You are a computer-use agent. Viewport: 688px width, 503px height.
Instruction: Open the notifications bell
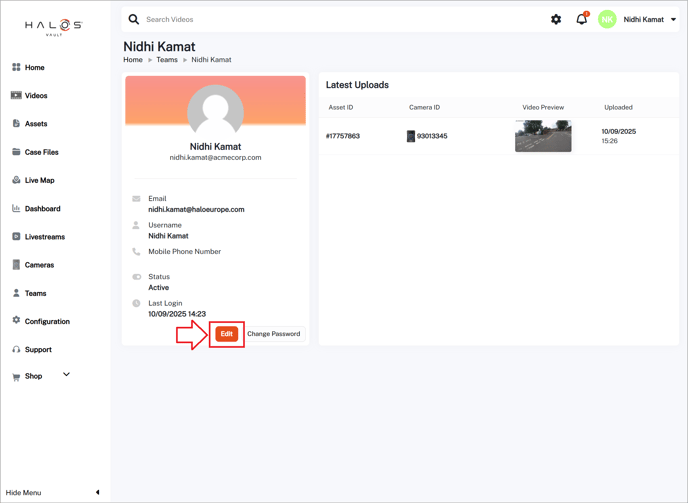pyautogui.click(x=581, y=19)
